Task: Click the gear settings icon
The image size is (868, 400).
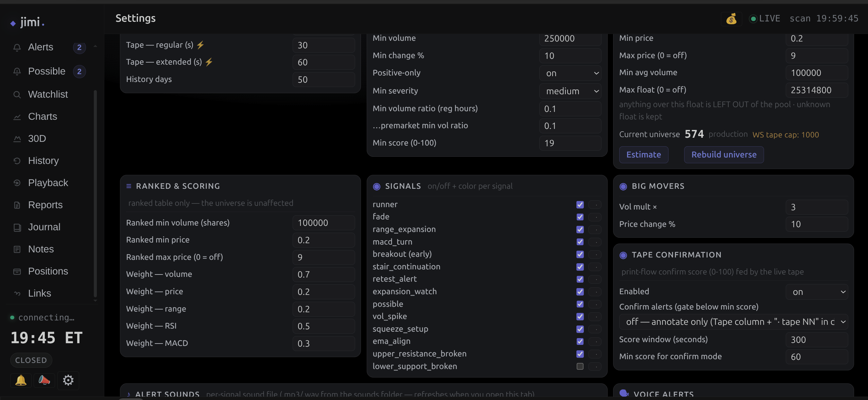Action: 68,380
